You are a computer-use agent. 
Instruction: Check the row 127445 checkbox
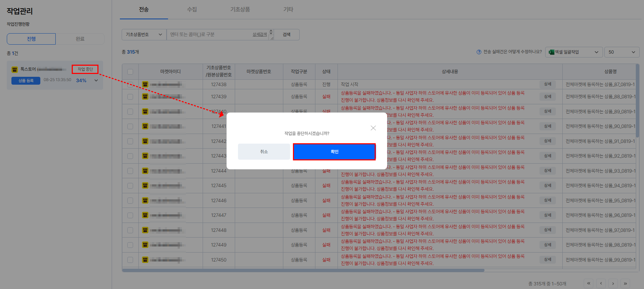pyautogui.click(x=130, y=186)
